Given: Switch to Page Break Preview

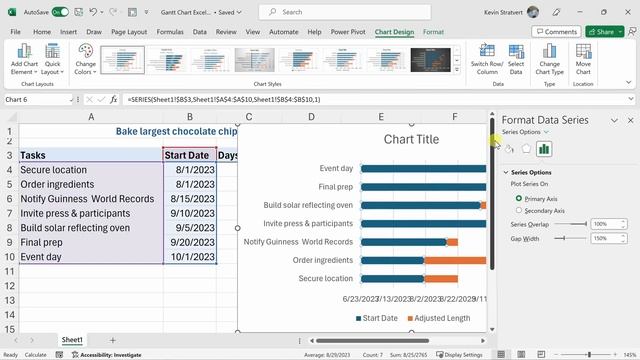Looking at the screenshot, I should click(x=541, y=354).
